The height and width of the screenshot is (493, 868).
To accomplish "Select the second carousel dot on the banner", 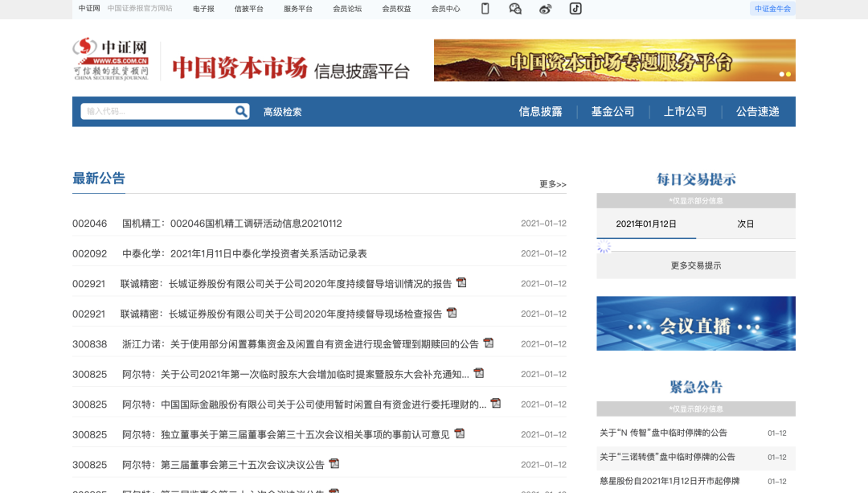I will pos(788,74).
